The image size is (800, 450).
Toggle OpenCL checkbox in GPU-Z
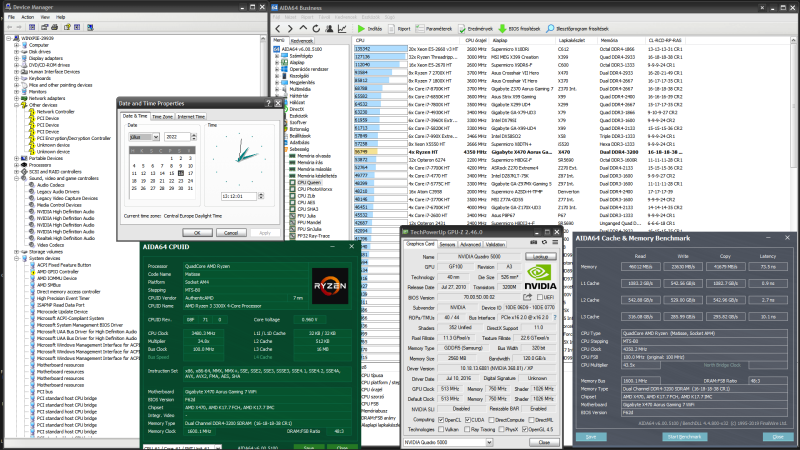[441, 420]
